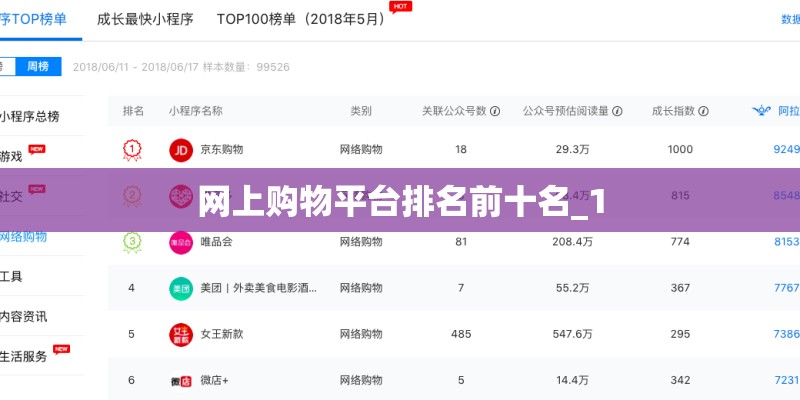This screenshot has width=800, height=400.
Task: Click the info icon next to 成长指数
Action: click(x=703, y=111)
